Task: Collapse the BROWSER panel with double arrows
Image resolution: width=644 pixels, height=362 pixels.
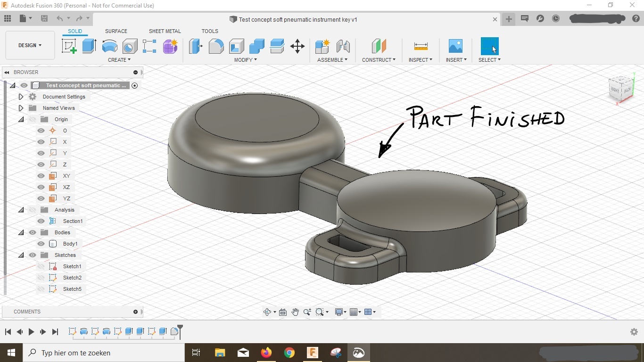Action: pyautogui.click(x=7, y=72)
